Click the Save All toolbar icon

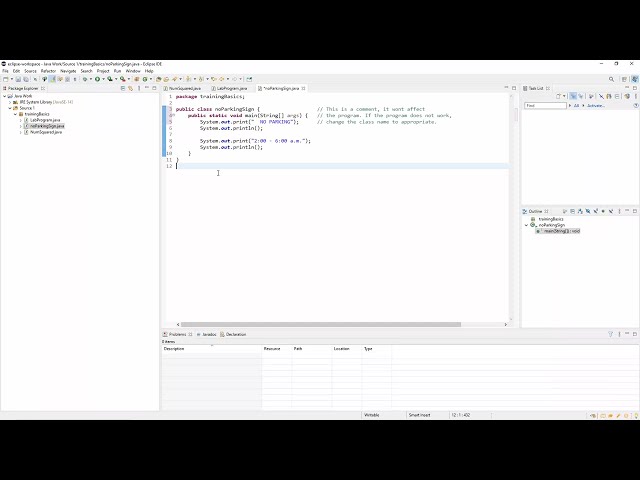coord(26,79)
